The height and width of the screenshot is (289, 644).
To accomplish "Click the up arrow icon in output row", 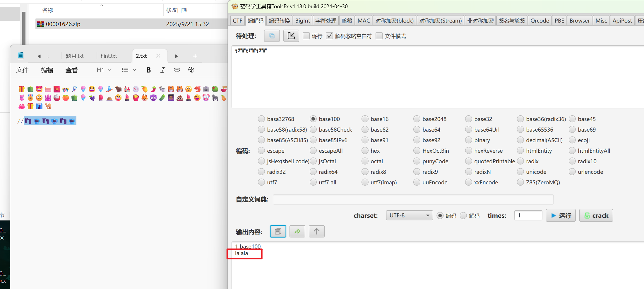I will [316, 232].
